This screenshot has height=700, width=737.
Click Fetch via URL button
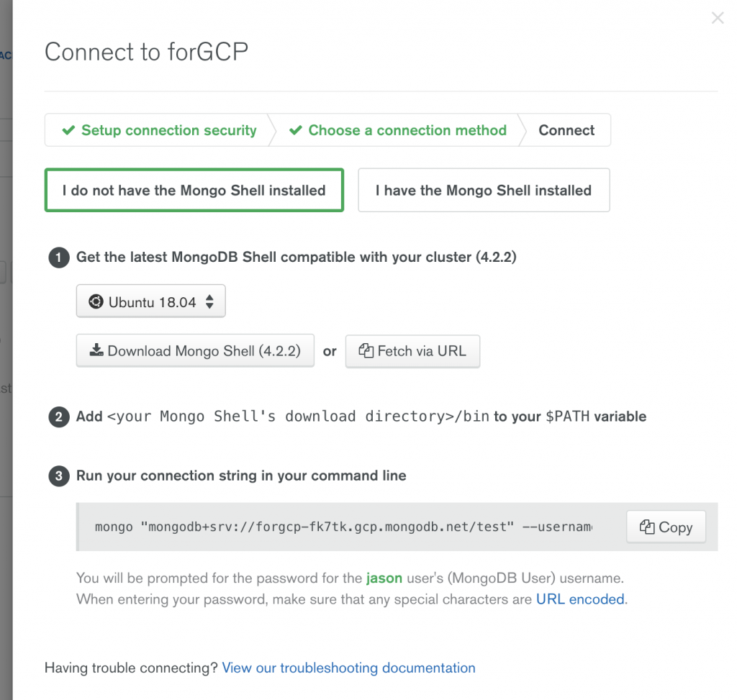412,351
